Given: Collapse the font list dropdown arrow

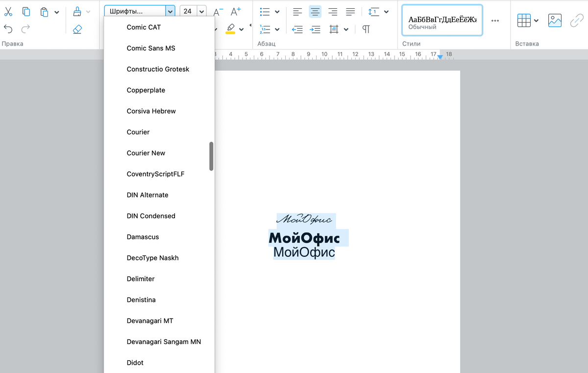Looking at the screenshot, I should (x=170, y=11).
